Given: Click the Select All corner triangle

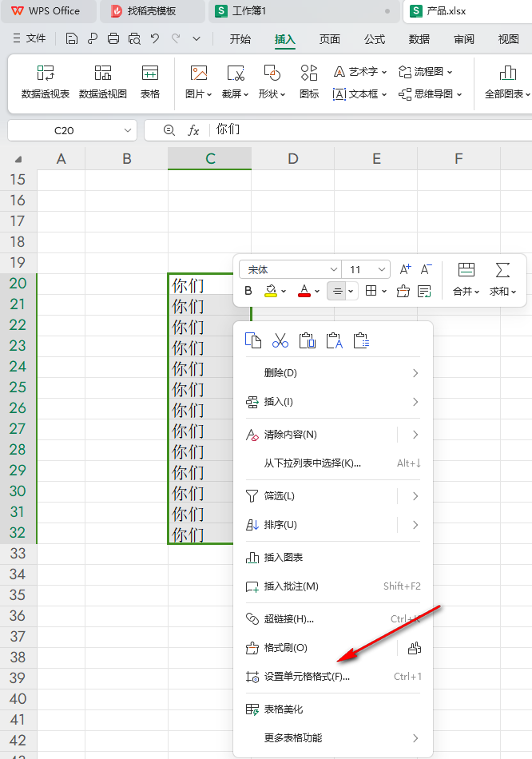Looking at the screenshot, I should 18,159.
